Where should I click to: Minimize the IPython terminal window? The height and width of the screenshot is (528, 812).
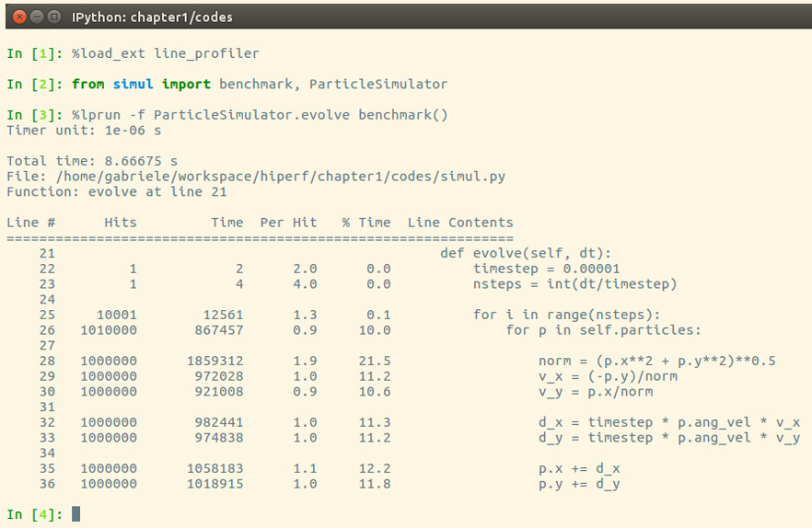[37, 17]
